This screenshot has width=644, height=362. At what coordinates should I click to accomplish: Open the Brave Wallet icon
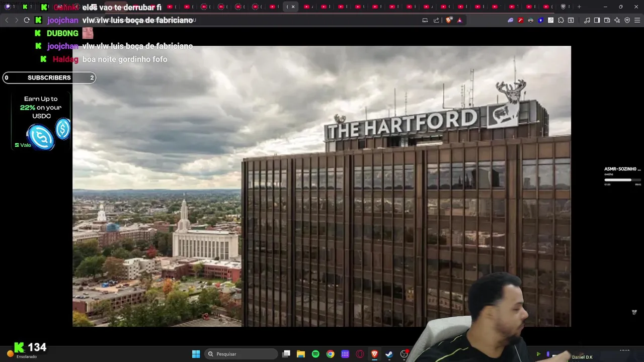(x=607, y=20)
